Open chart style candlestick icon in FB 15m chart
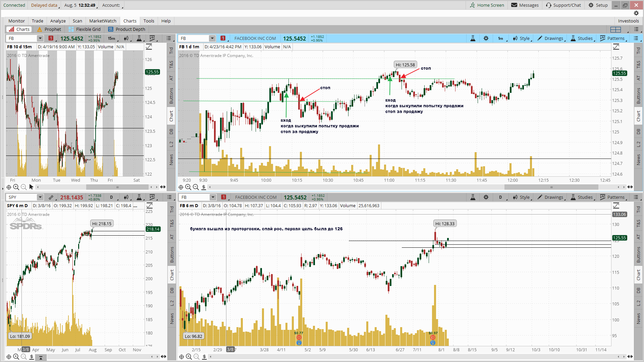 click(x=126, y=38)
